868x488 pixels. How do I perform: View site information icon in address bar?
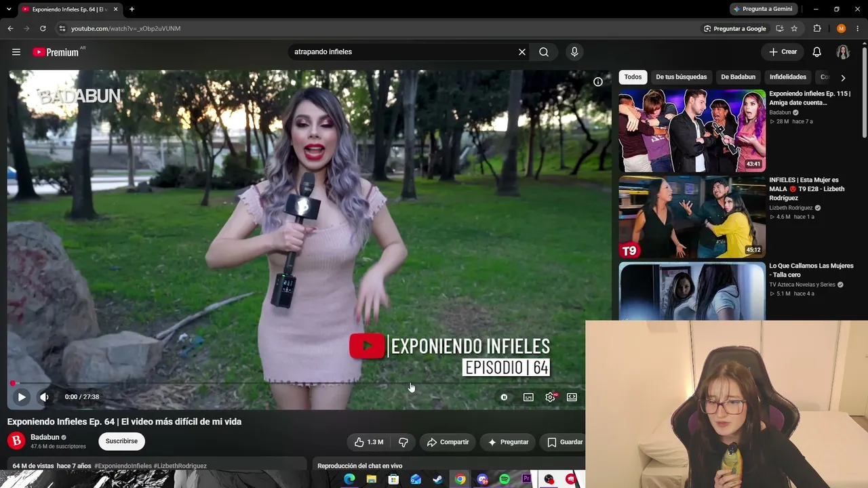click(x=62, y=28)
